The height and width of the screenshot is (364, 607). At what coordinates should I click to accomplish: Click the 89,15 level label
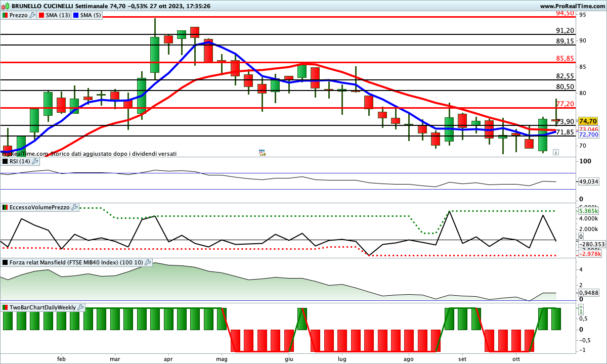pyautogui.click(x=565, y=41)
